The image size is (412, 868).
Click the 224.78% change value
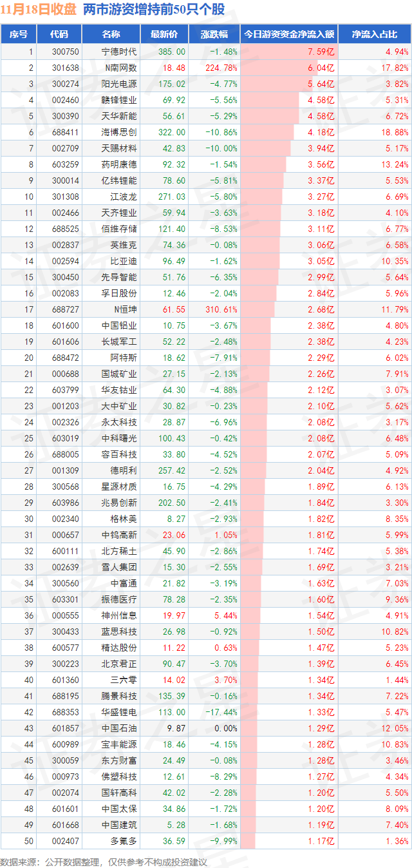tap(221, 68)
